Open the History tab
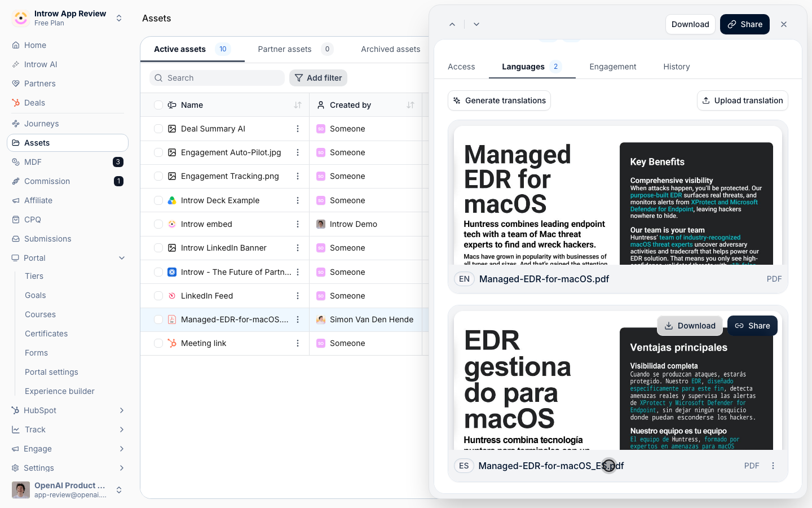This screenshot has width=812, height=508. click(x=677, y=67)
